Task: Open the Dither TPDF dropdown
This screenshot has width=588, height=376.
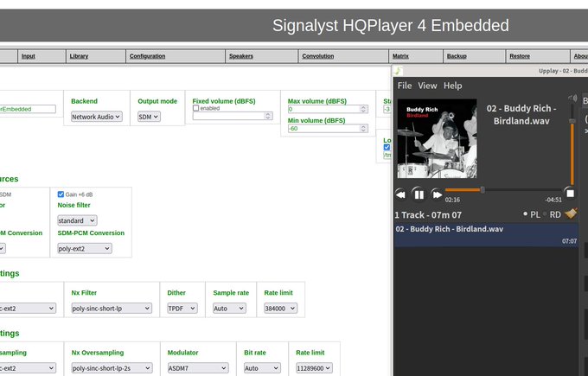Action: (x=182, y=308)
